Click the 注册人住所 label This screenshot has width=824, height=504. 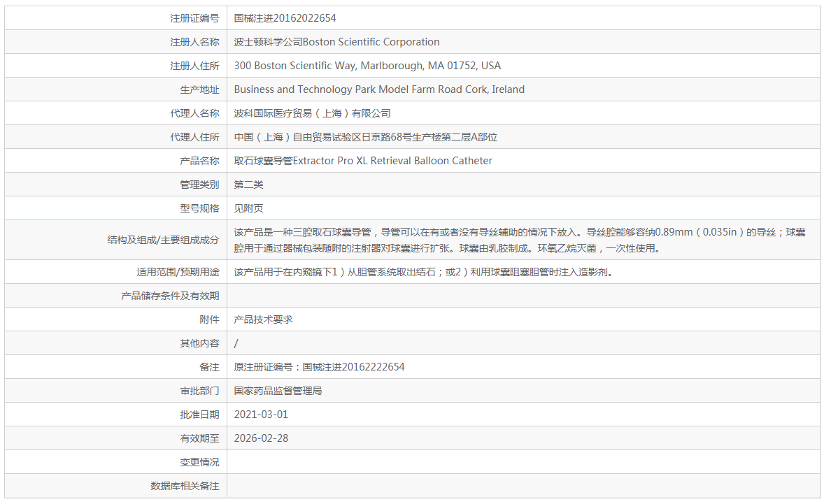pyautogui.click(x=194, y=66)
